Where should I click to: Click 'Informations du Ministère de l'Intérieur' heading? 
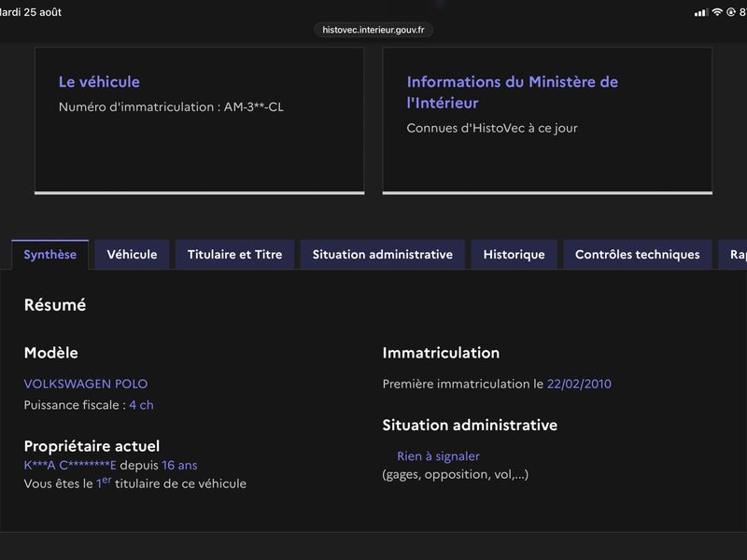pyautogui.click(x=513, y=92)
